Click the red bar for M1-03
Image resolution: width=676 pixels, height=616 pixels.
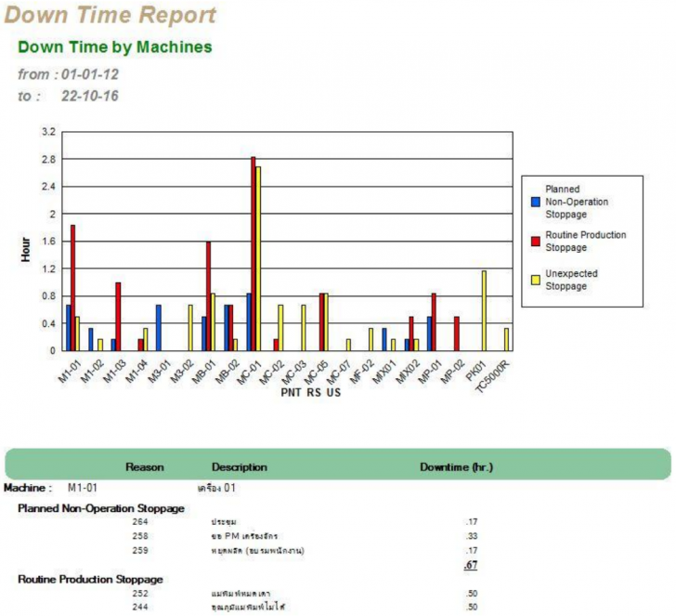coord(118,317)
